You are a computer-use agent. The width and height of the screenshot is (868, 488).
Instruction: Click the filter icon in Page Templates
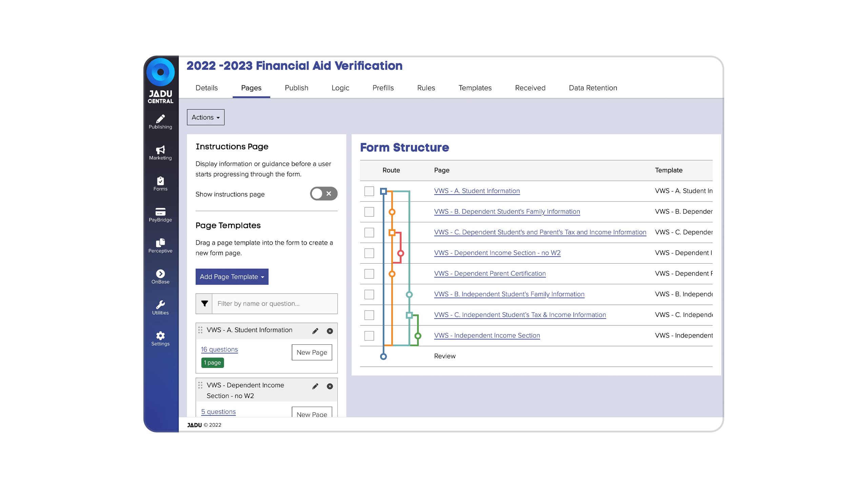205,303
